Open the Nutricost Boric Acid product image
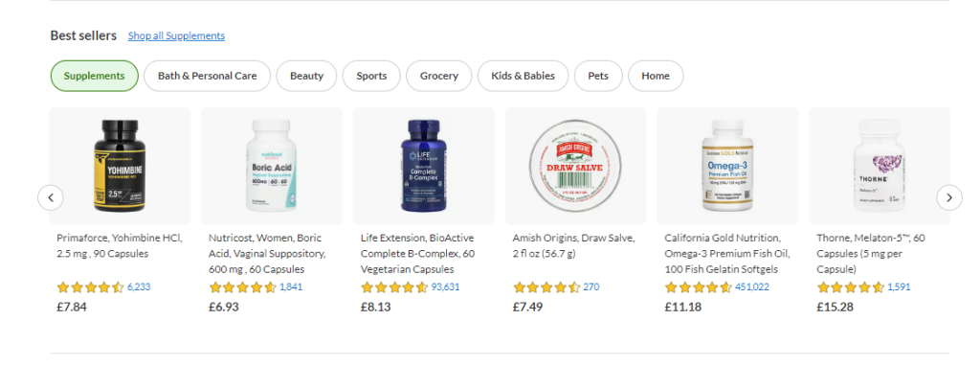The height and width of the screenshot is (366, 980). 272,166
